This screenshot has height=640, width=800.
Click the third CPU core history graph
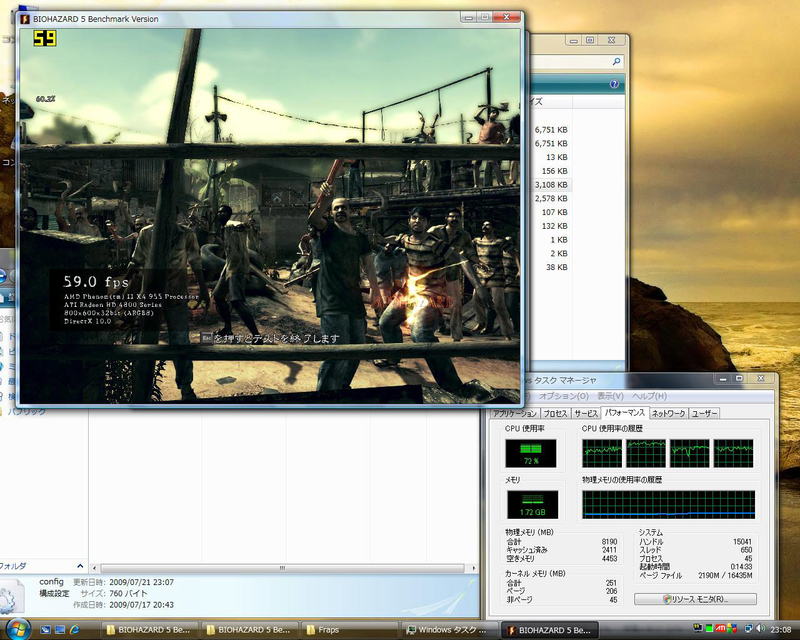point(689,453)
